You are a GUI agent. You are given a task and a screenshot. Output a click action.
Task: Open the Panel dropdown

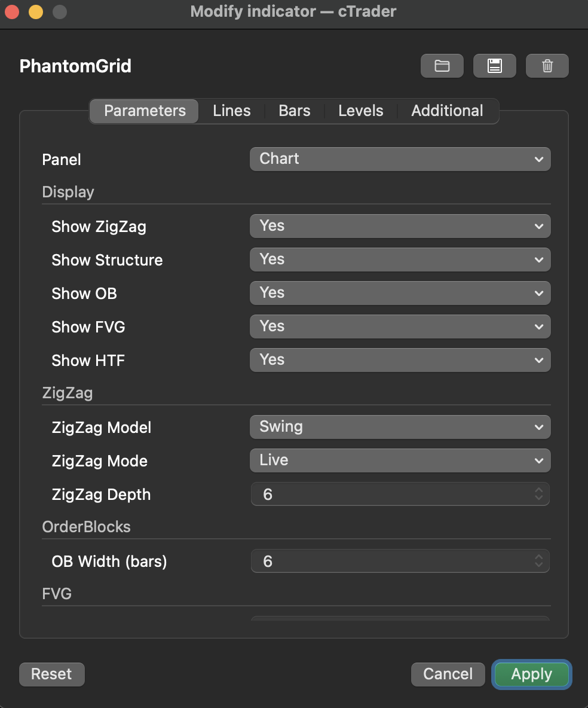(x=400, y=159)
